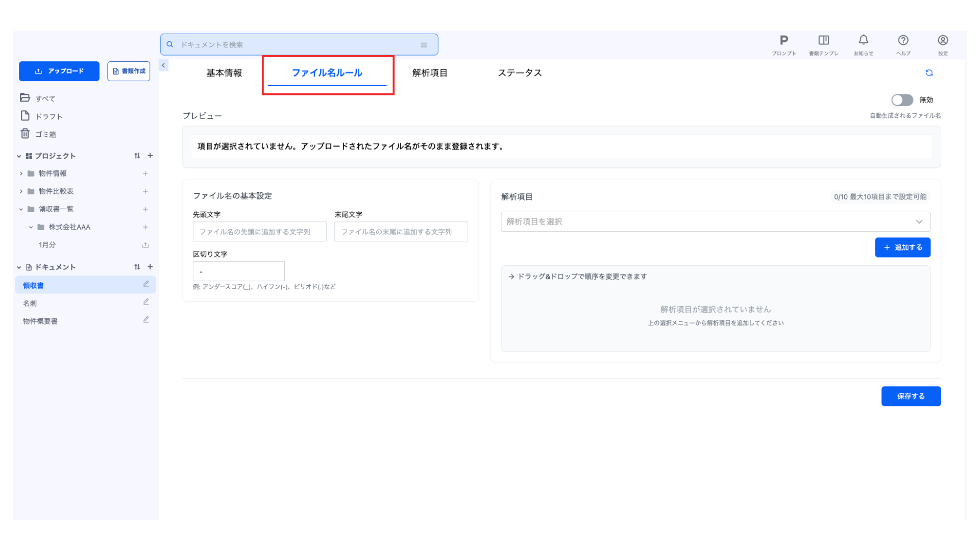The image size is (980, 551).
Task: Expand the 物件情報 folder
Action: pyautogui.click(x=21, y=174)
